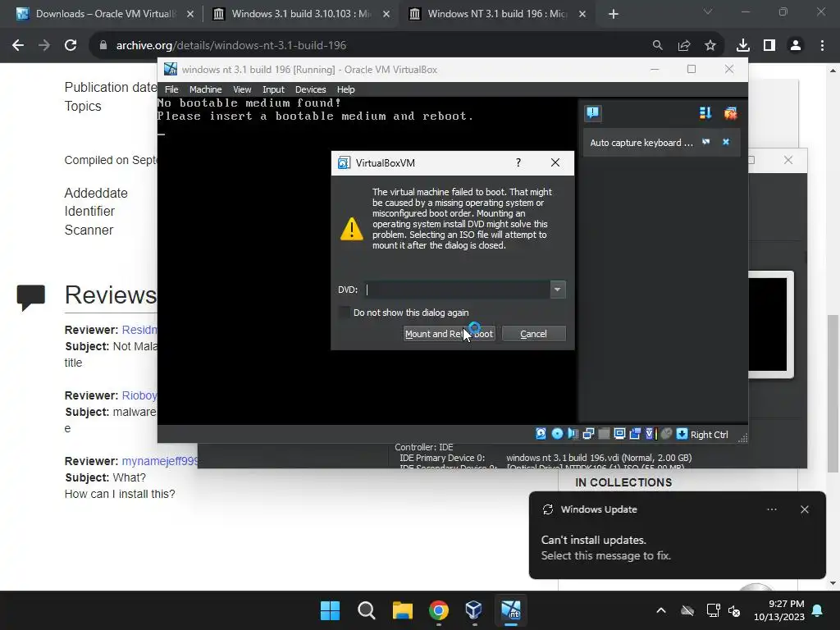Select the Windows Update can't install message

point(605,547)
